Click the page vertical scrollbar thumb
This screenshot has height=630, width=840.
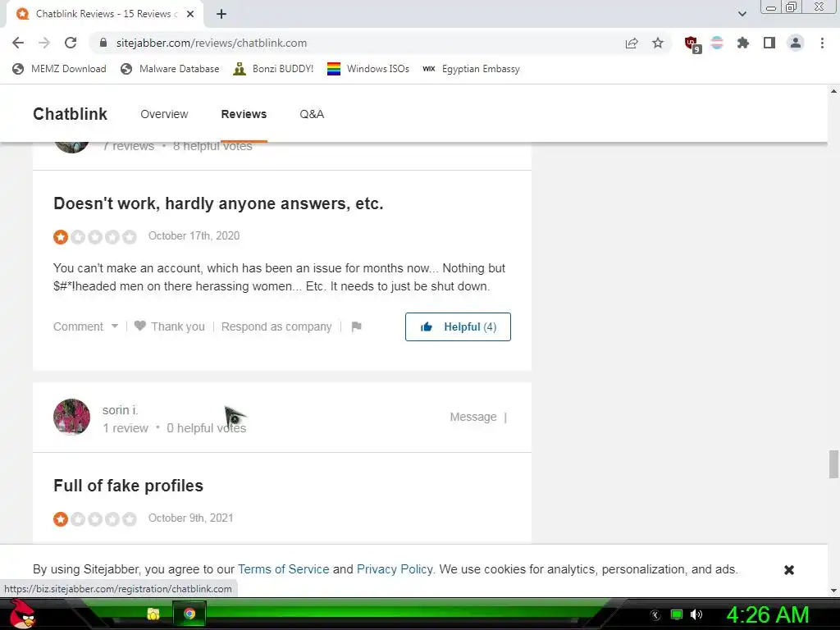833,464
